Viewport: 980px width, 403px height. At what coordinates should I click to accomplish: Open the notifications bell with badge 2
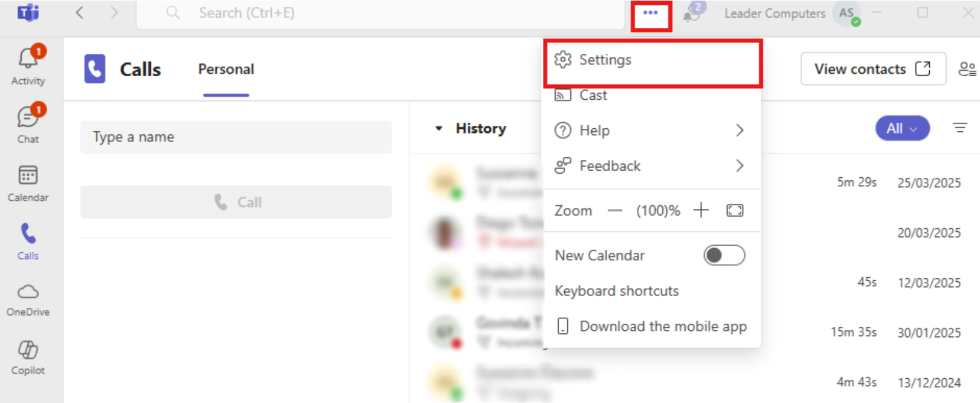coord(694,12)
